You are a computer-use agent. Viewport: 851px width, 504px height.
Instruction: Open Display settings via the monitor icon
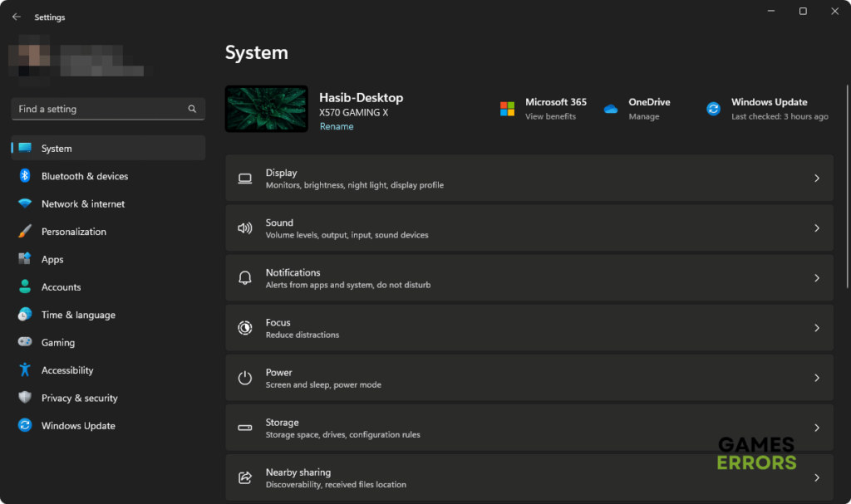[245, 178]
